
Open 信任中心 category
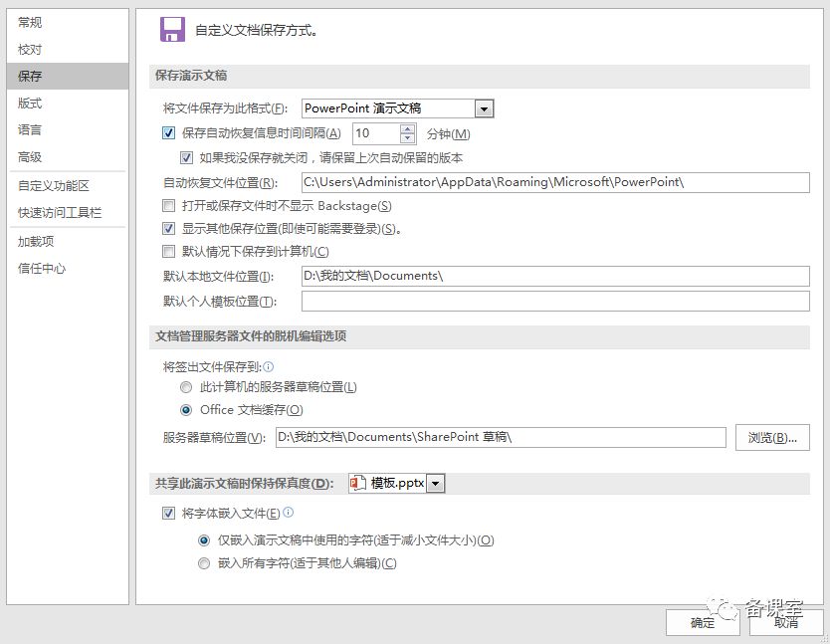(68, 269)
